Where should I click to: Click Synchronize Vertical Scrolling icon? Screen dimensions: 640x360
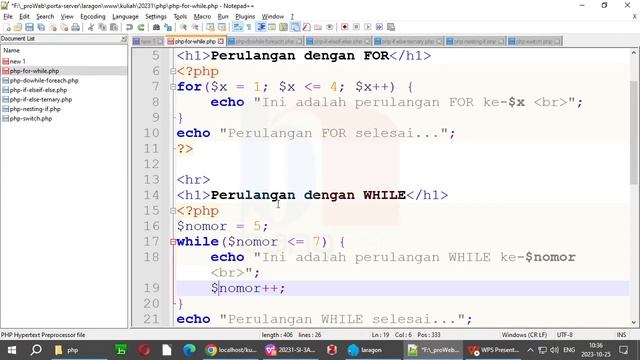tap(210, 27)
